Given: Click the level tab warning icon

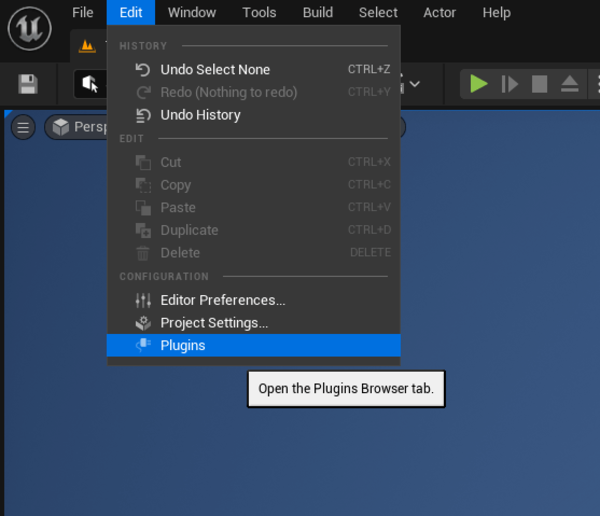Looking at the screenshot, I should 87,46.
